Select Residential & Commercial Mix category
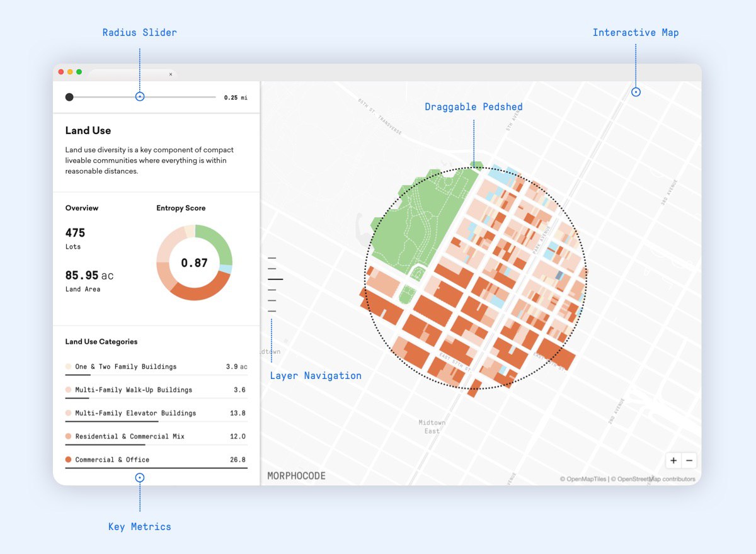This screenshot has width=756, height=554. coord(156,437)
